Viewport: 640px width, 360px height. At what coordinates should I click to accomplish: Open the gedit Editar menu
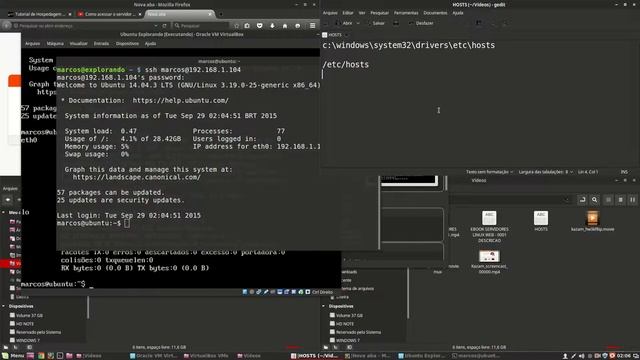348,13
